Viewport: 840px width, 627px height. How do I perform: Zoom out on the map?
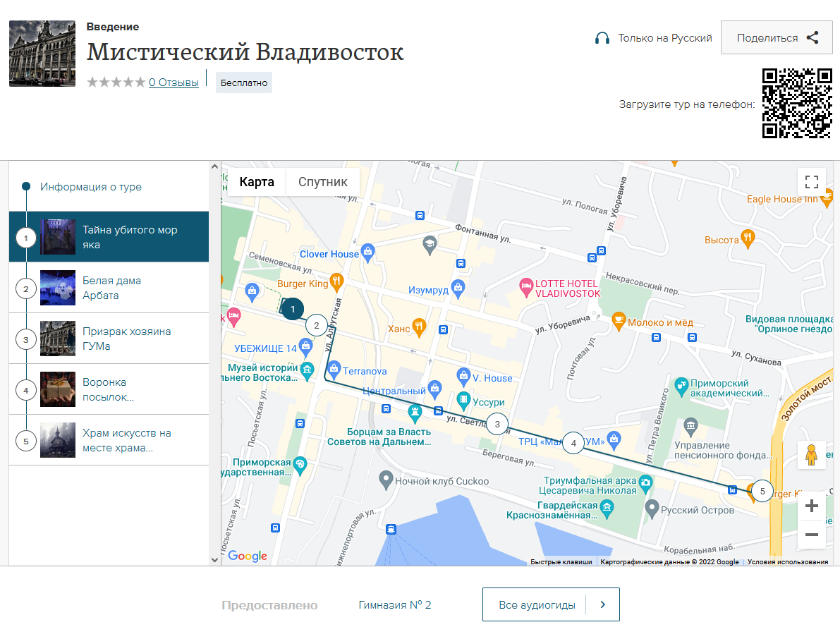[x=812, y=534]
